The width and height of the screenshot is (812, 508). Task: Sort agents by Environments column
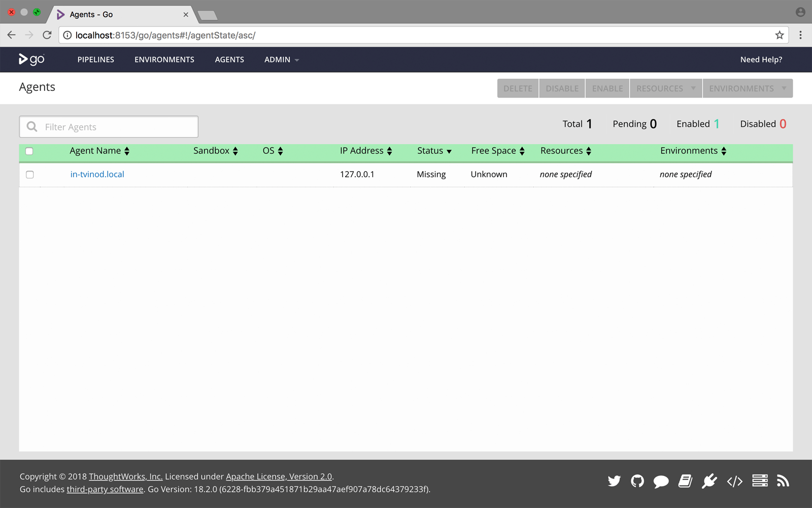(x=693, y=151)
